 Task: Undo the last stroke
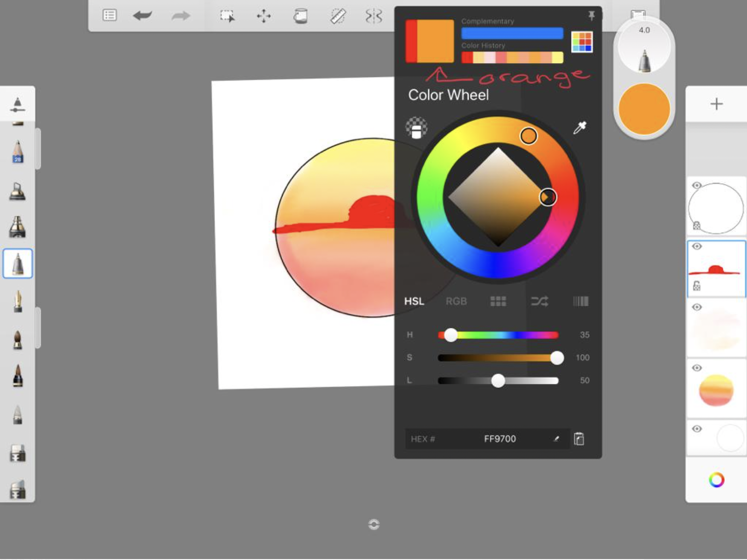coord(142,16)
